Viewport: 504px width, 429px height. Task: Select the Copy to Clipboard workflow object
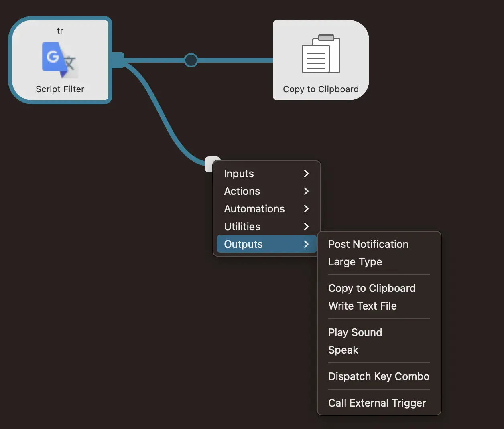321,60
